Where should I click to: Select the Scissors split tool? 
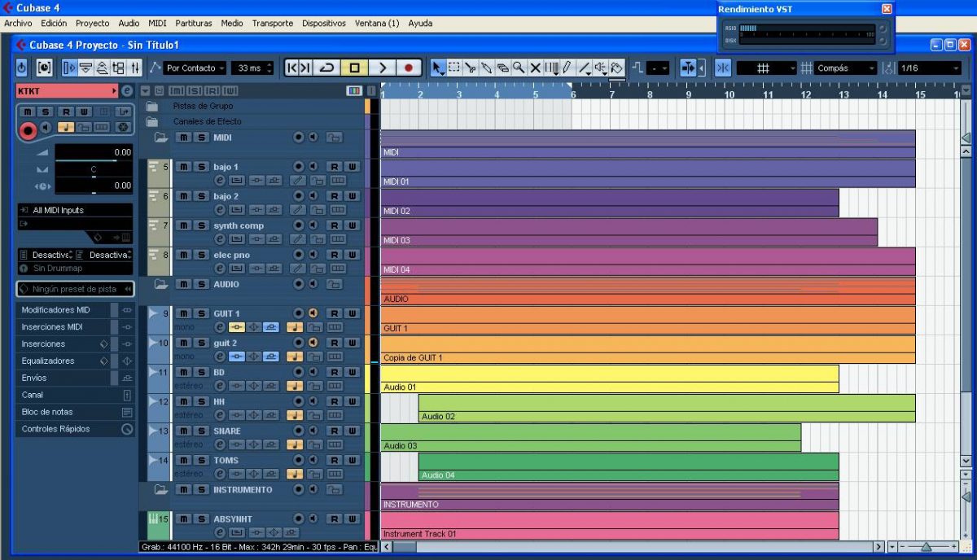coord(471,68)
